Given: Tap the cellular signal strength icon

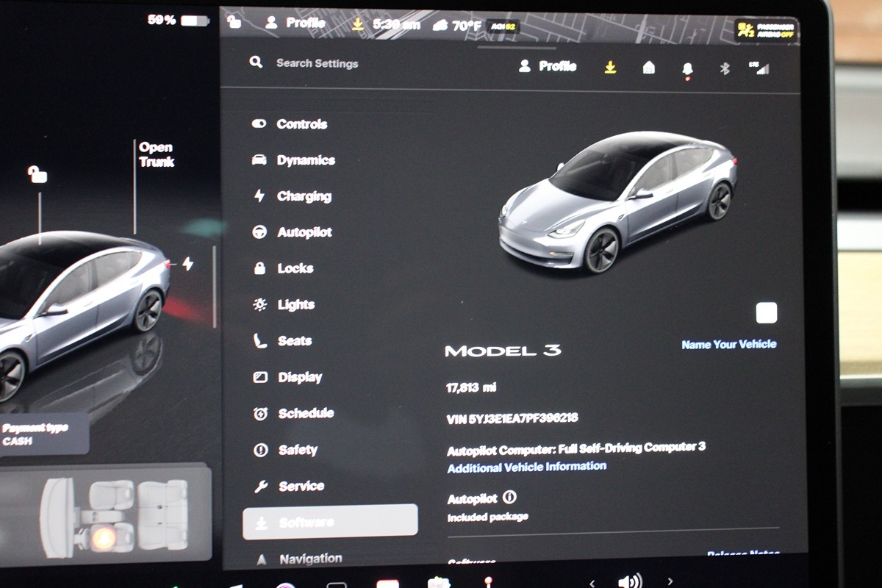Looking at the screenshot, I should point(759,68).
